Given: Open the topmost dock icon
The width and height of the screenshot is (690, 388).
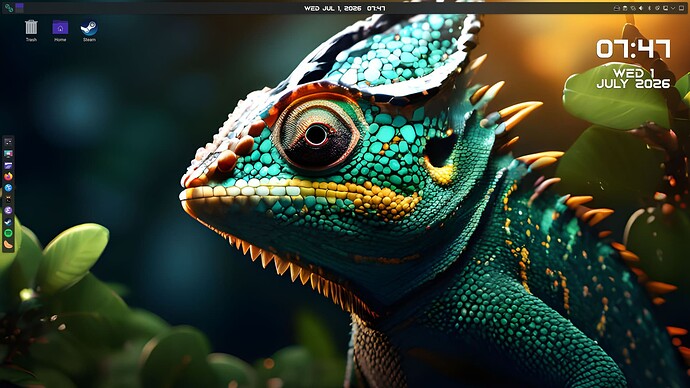Looking at the screenshot, I should (8, 142).
